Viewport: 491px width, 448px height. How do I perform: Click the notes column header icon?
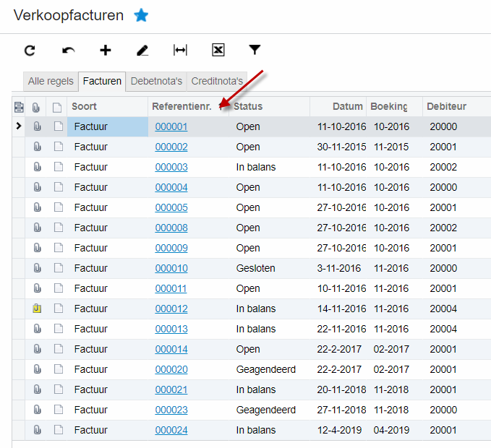click(57, 108)
